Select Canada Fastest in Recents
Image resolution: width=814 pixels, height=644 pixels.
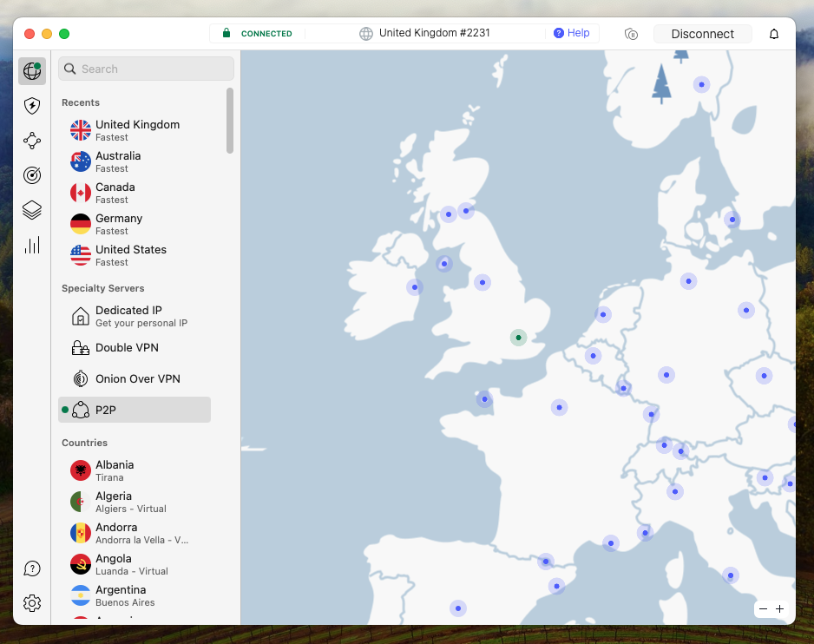[x=135, y=193]
